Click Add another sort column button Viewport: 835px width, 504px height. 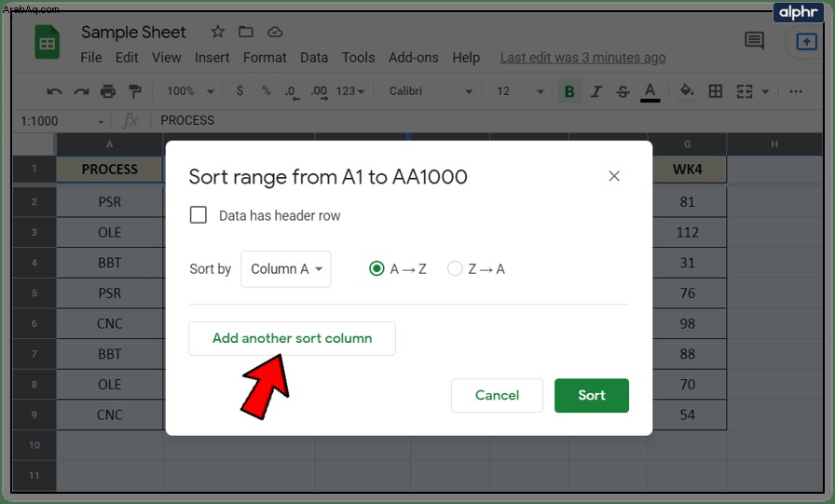pos(292,338)
